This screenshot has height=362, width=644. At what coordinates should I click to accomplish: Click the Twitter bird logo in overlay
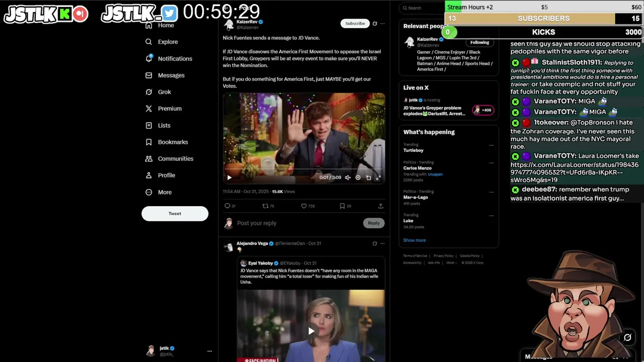click(x=169, y=13)
